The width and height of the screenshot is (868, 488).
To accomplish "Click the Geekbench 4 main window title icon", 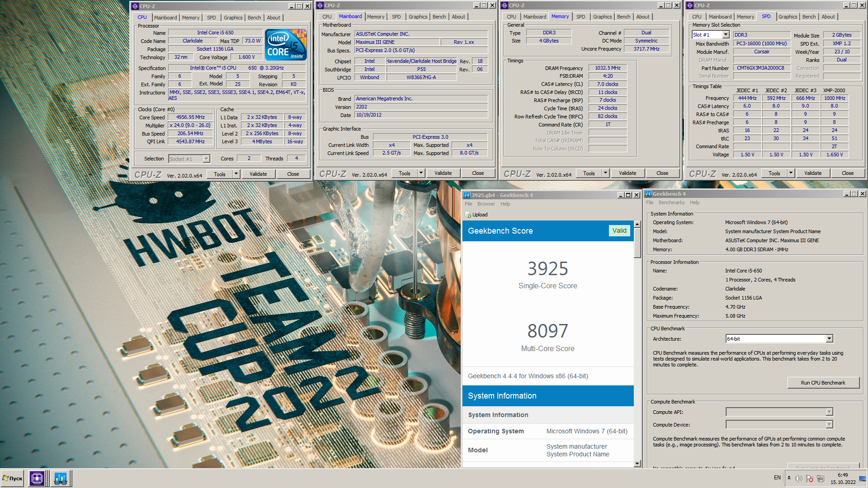I will point(648,194).
